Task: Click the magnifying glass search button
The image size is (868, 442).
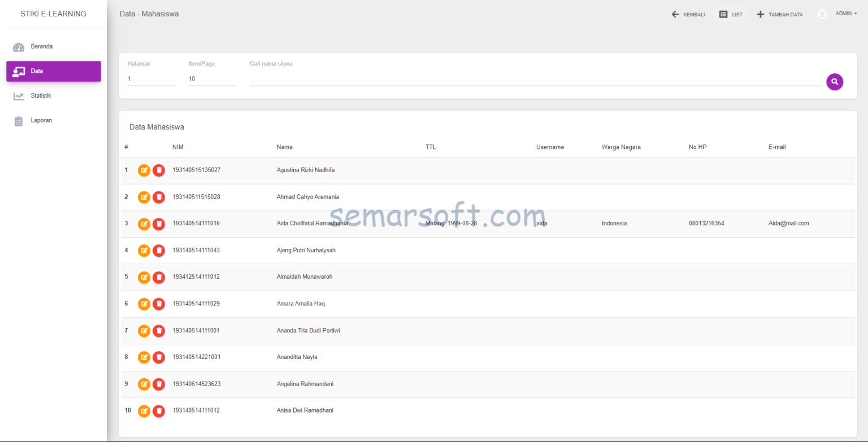Action: click(835, 82)
